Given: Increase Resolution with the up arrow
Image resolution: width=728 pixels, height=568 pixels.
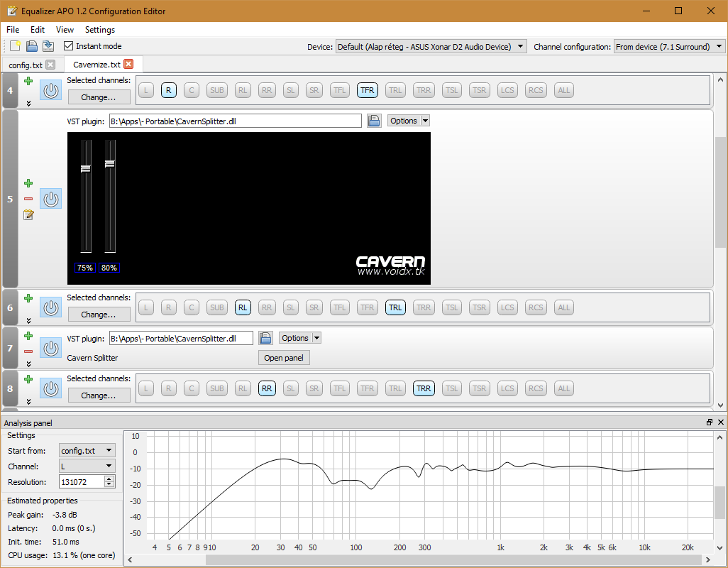Looking at the screenshot, I should (109, 479).
